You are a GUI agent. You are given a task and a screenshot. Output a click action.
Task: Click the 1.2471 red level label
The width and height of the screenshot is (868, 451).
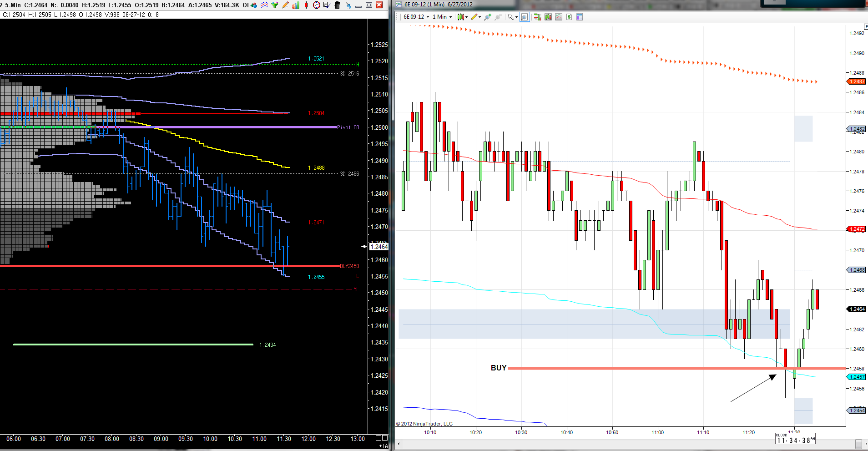pos(316,223)
